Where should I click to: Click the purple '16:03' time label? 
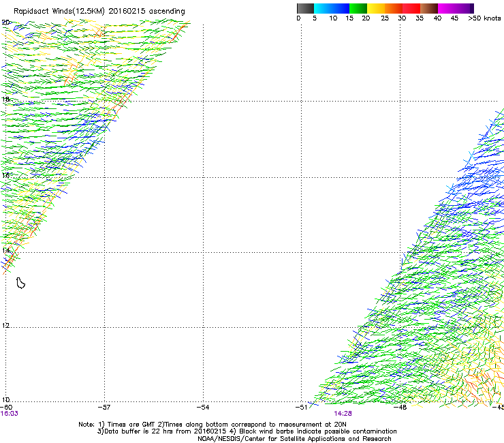(x=10, y=414)
